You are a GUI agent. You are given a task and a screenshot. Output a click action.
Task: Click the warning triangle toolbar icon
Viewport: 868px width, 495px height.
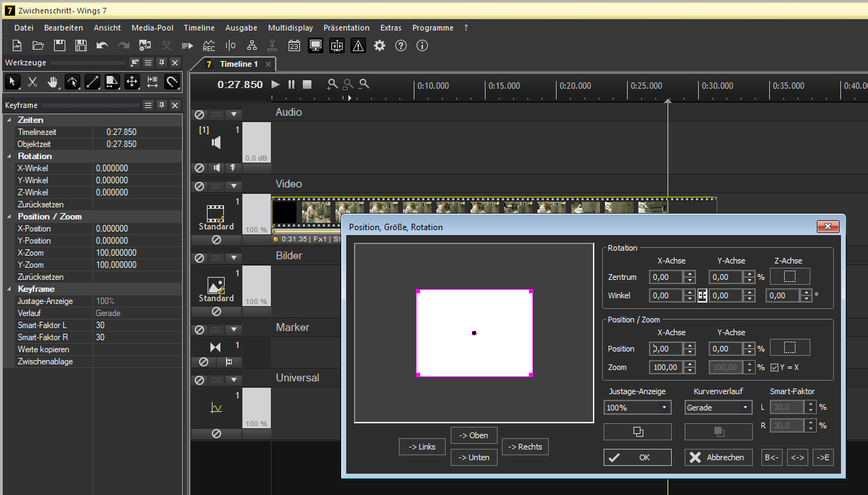tap(358, 45)
